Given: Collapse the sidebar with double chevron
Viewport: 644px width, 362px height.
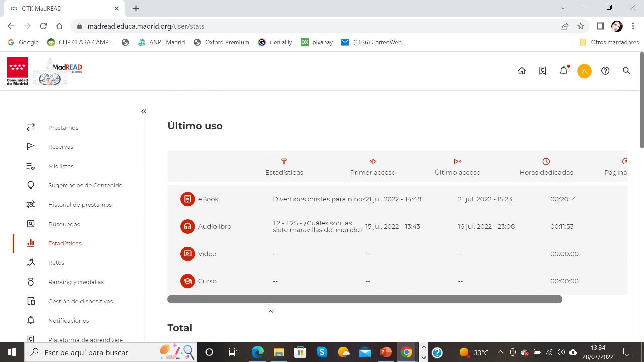Looking at the screenshot, I should click(144, 111).
